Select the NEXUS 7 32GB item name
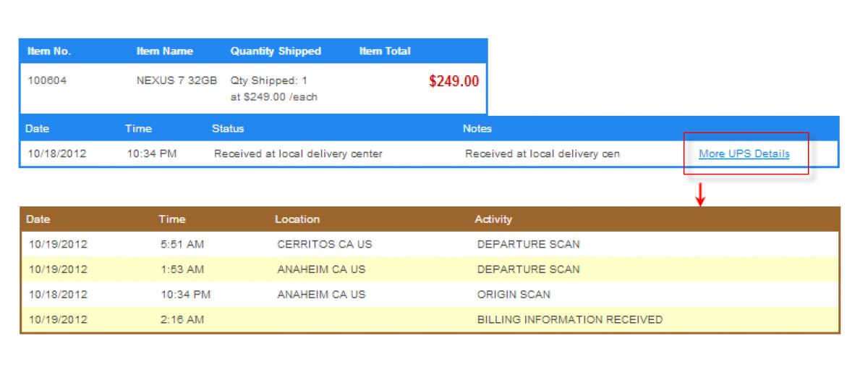Viewport: 868px width, 391px height. click(x=176, y=81)
